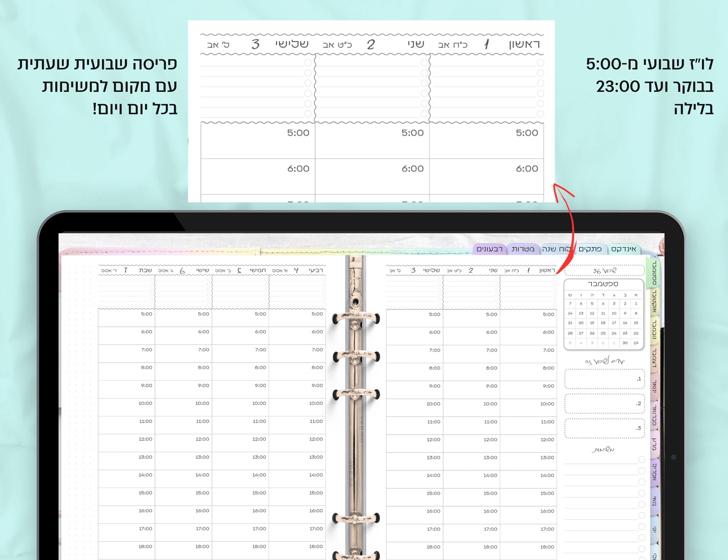Click the רביעי day header on the tablet
The height and width of the screenshot is (560, 728).
(x=316, y=270)
